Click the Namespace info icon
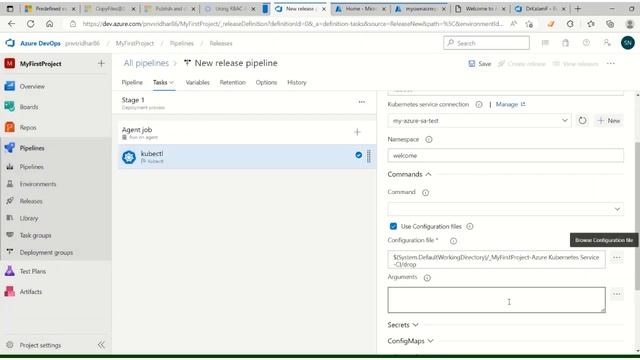The width and height of the screenshot is (640, 360). (429, 139)
